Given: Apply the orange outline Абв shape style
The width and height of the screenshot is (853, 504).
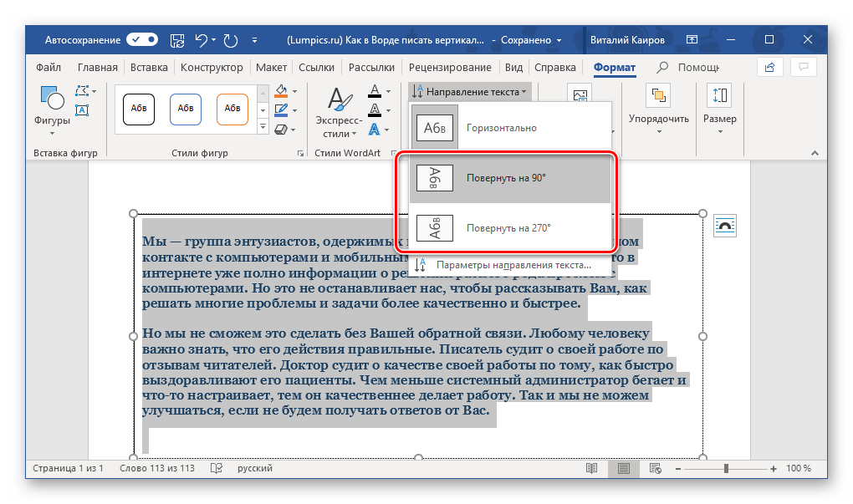Looking at the screenshot, I should point(232,109).
